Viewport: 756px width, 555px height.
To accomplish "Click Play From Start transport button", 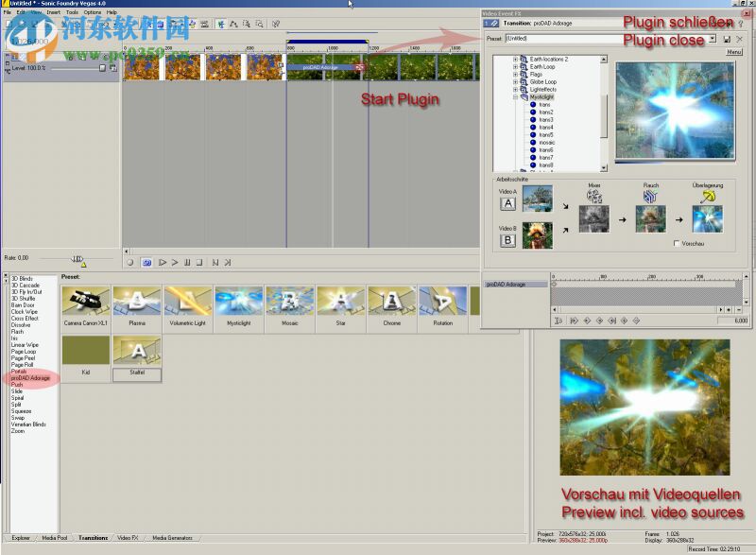I will [163, 262].
